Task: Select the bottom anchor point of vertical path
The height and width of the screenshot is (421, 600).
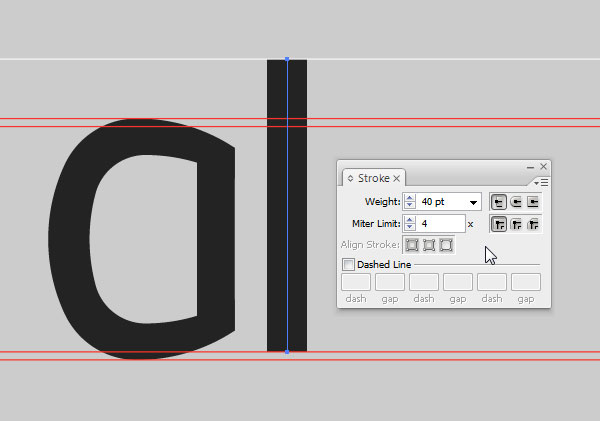Action: click(x=287, y=351)
